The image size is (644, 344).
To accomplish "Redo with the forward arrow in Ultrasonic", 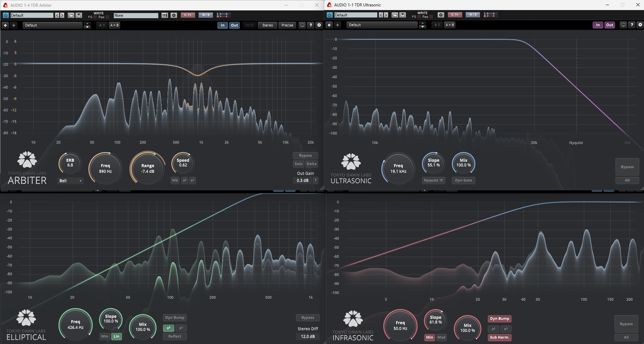I will [x=337, y=25].
